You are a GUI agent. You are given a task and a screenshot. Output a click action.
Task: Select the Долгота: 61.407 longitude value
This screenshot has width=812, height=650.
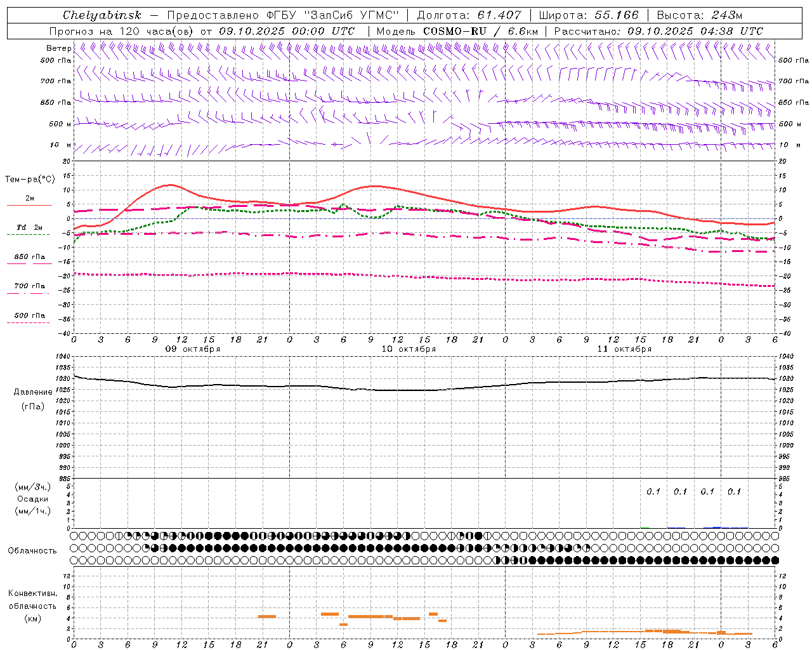(469, 15)
